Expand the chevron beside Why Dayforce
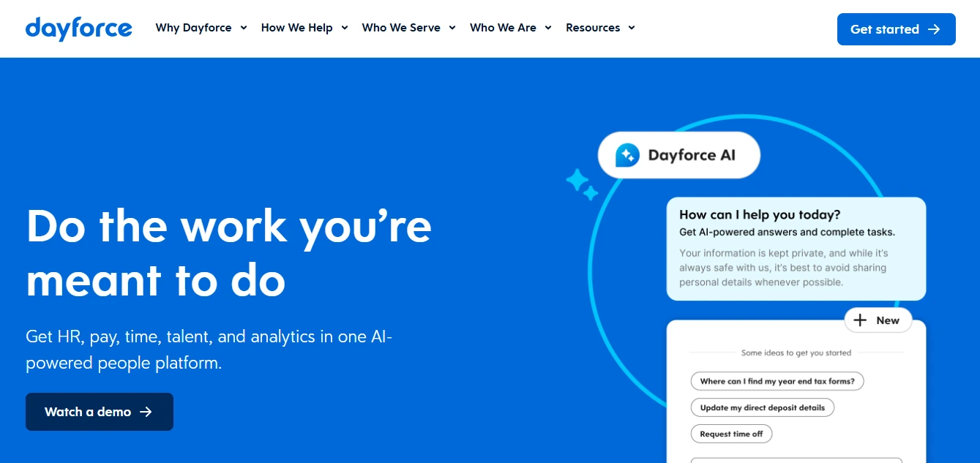The image size is (980, 463). click(x=244, y=28)
